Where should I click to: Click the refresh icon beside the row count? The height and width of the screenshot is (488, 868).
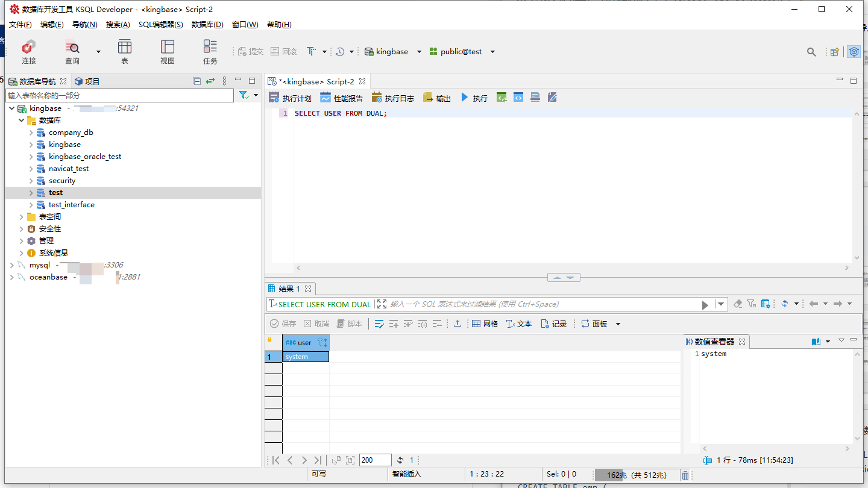(x=400, y=460)
